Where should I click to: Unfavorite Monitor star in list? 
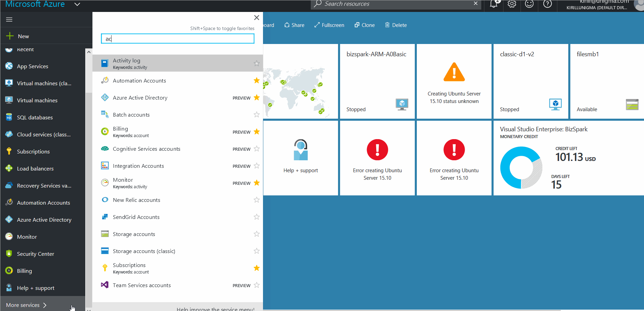257,183
